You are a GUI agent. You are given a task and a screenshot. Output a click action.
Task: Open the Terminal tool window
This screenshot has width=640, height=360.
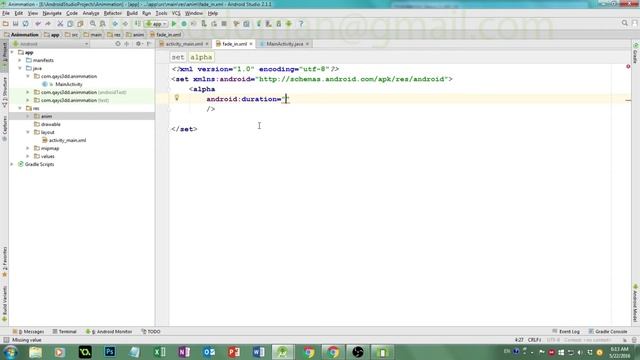click(x=64, y=331)
